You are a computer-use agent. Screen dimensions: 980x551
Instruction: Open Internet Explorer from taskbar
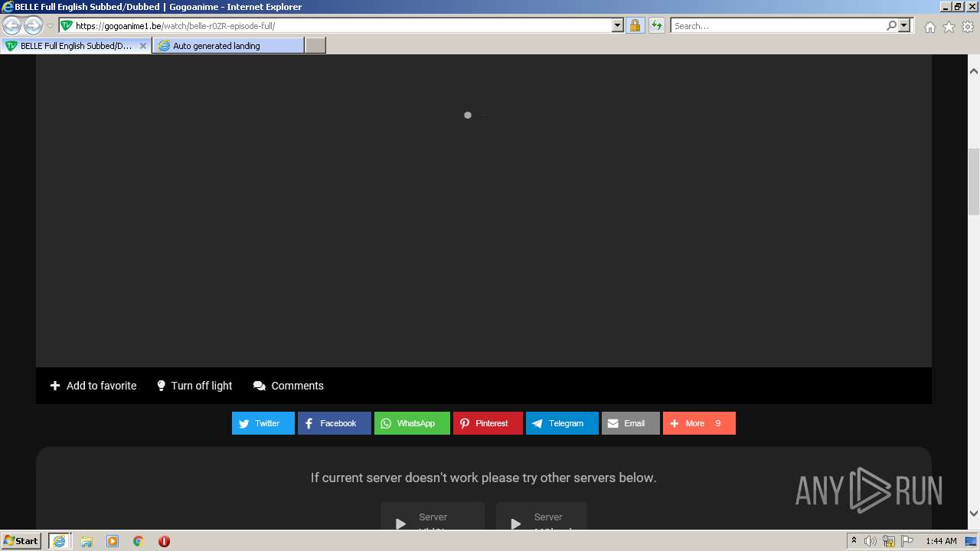click(x=59, y=541)
